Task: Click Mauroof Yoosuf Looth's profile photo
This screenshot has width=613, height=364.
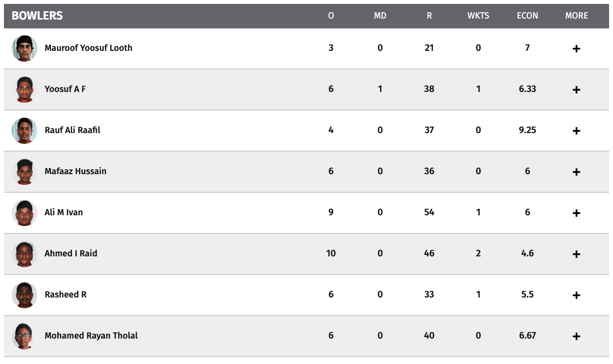Action: click(24, 48)
